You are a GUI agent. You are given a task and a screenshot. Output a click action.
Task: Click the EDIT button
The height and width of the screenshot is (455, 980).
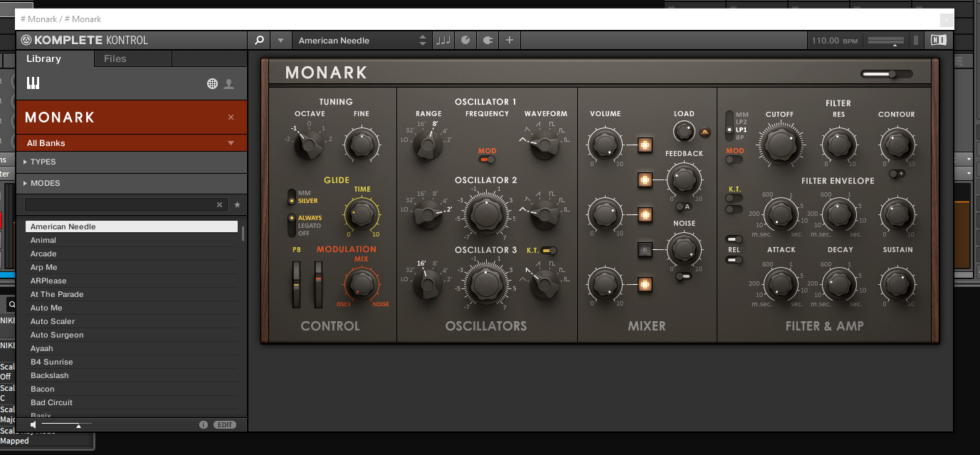click(225, 424)
